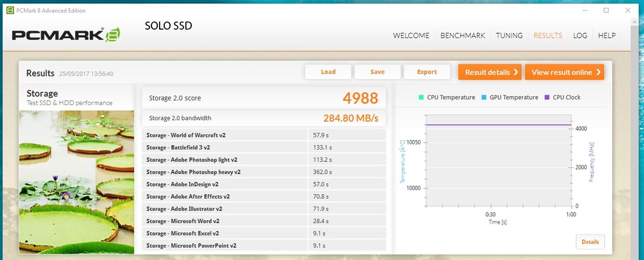Image resolution: width=644 pixels, height=260 pixels.
Task: Open the TUNING tab
Action: point(509,35)
